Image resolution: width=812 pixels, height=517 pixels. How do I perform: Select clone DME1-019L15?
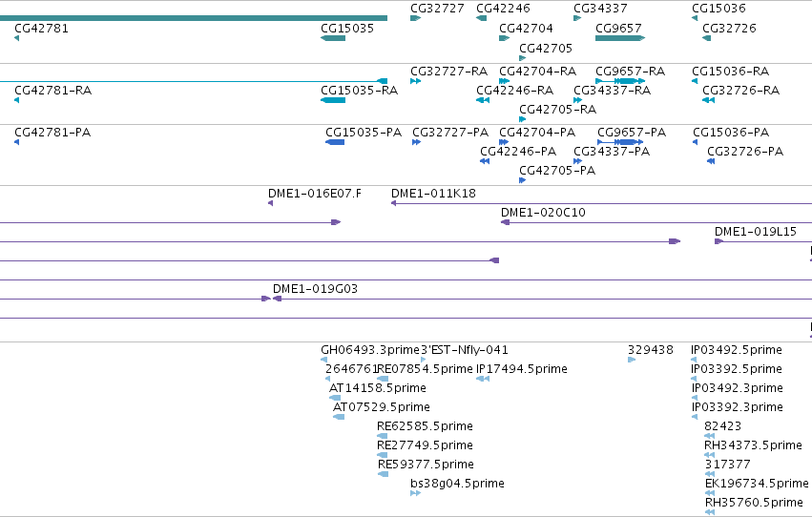click(x=756, y=232)
